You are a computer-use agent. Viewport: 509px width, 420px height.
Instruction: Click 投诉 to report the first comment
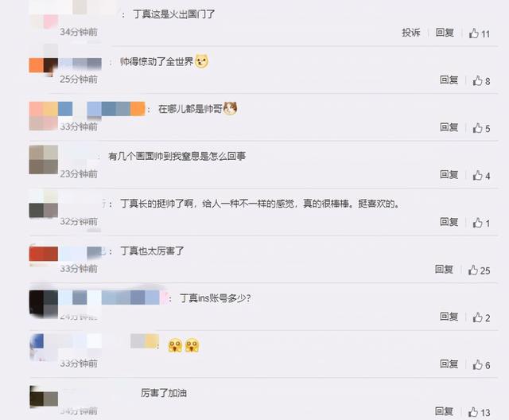coord(411,33)
